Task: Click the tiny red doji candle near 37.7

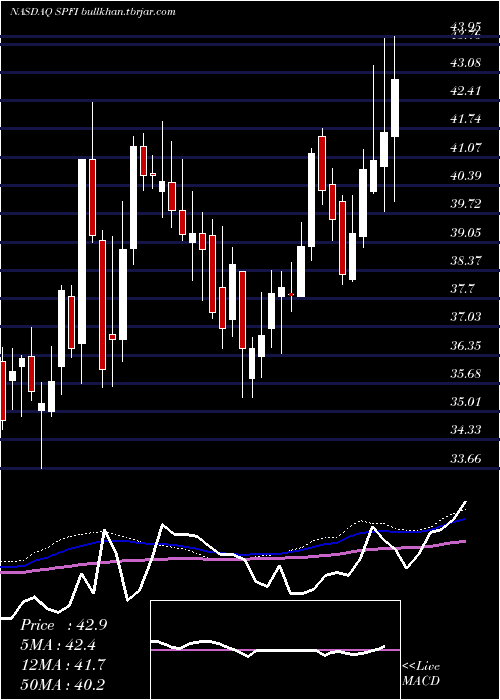Action: coord(291,294)
